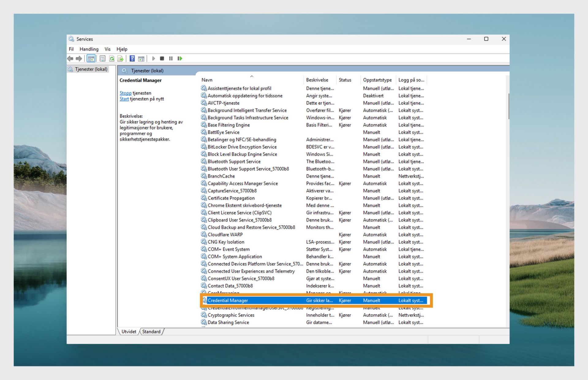Click the Start tjenesten på nytt link

pos(124,99)
